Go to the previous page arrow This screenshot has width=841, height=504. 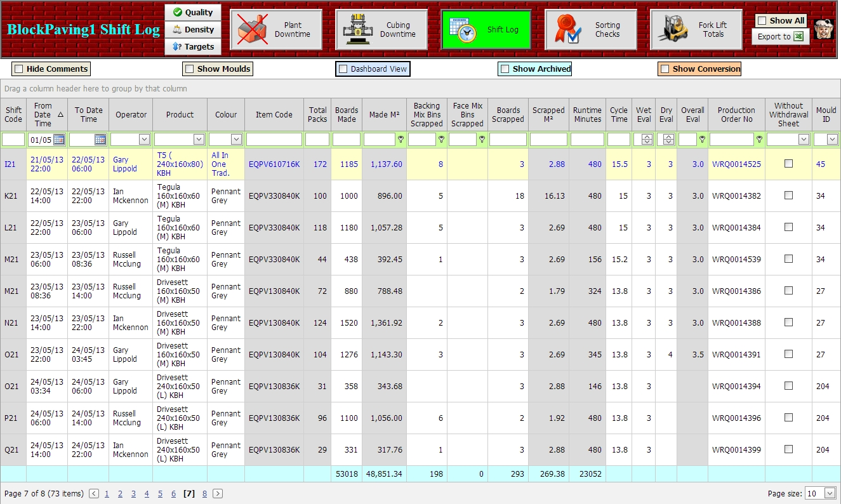point(94,493)
